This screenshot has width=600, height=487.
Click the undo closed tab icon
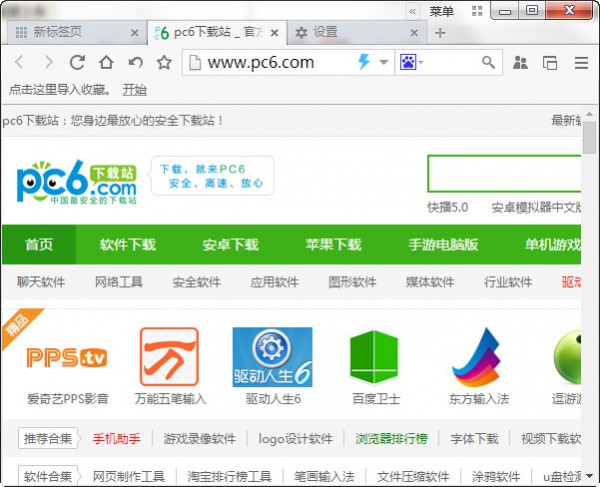pos(135,62)
